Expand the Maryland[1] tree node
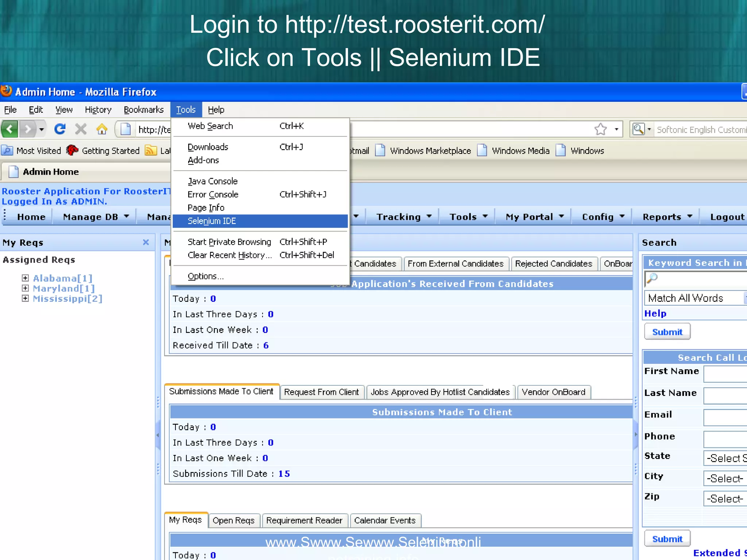 coord(25,288)
